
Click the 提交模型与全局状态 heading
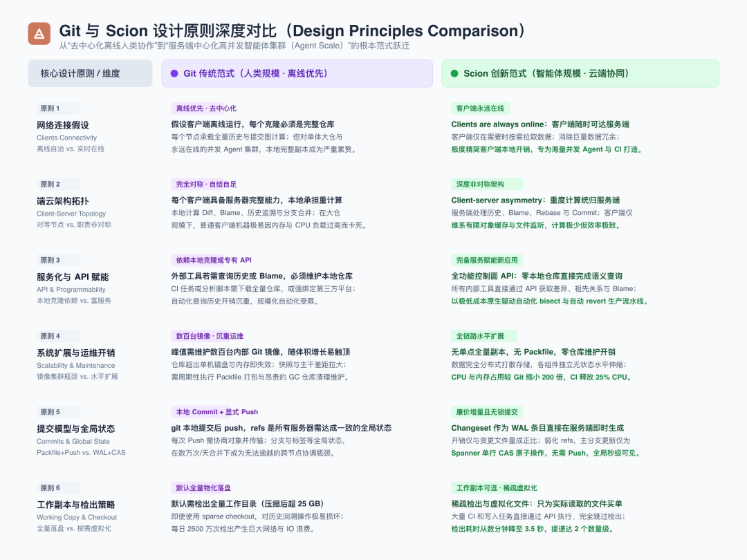[x=76, y=429]
